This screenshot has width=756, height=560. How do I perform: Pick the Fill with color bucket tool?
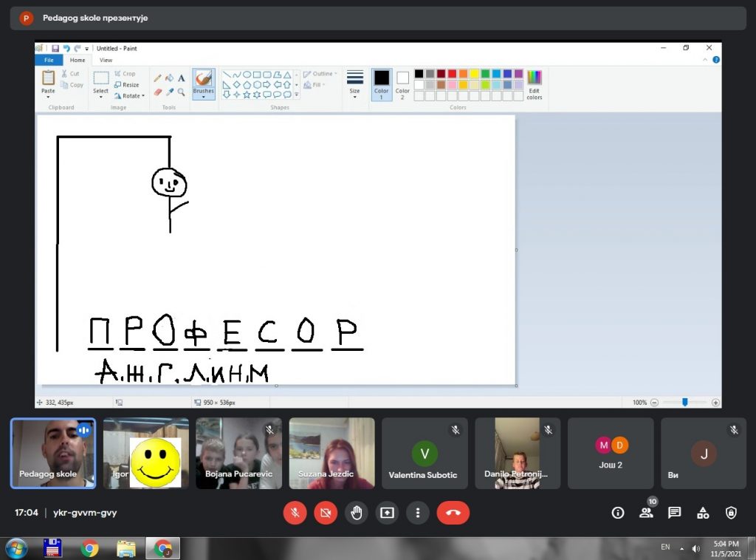[169, 78]
